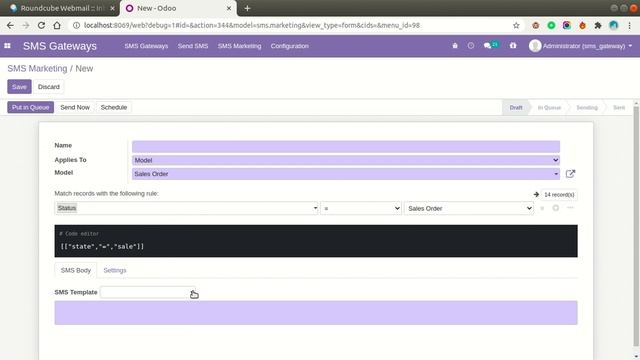Open the SMS Marketing menu
The image size is (640, 360).
click(239, 46)
